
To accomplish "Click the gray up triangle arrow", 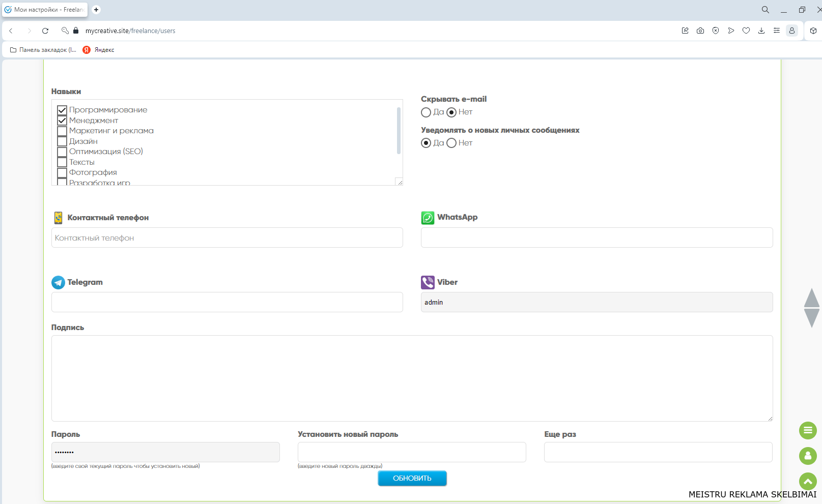I will [x=812, y=298].
